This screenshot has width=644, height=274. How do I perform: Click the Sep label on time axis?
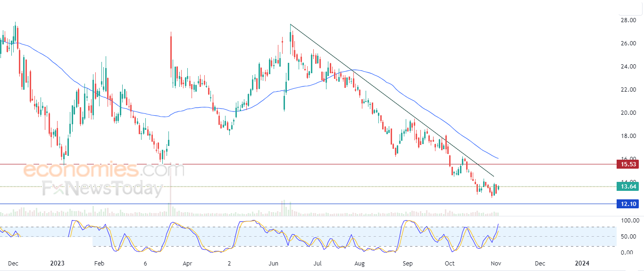(x=409, y=263)
